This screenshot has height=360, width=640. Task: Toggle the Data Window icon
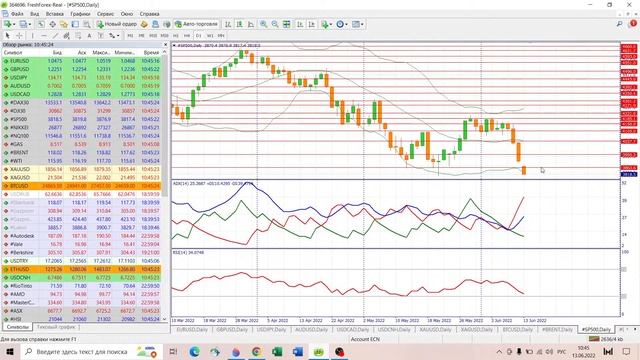tap(53, 24)
